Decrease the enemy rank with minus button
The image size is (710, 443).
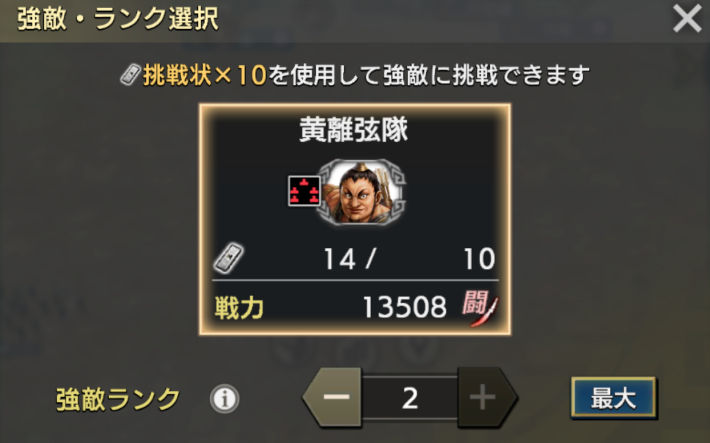pos(332,397)
